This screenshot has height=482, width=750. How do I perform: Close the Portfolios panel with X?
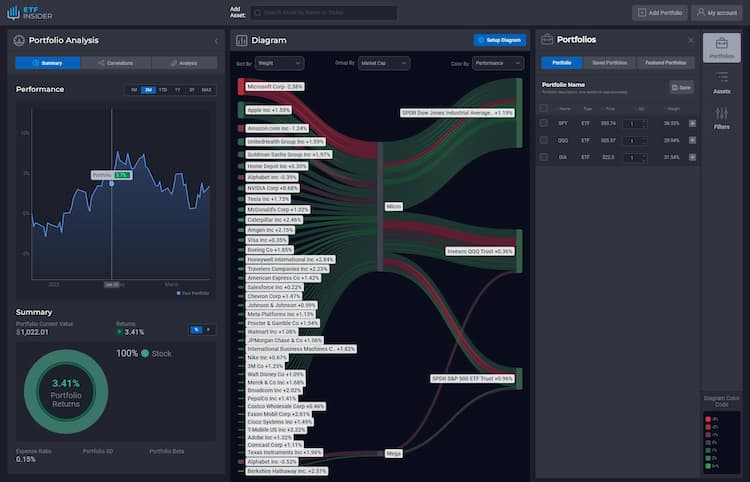tap(690, 40)
